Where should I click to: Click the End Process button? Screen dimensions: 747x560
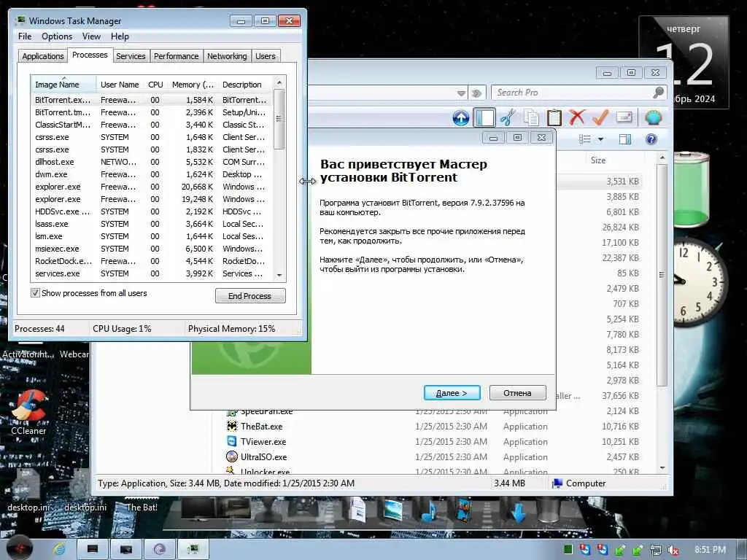click(x=250, y=296)
